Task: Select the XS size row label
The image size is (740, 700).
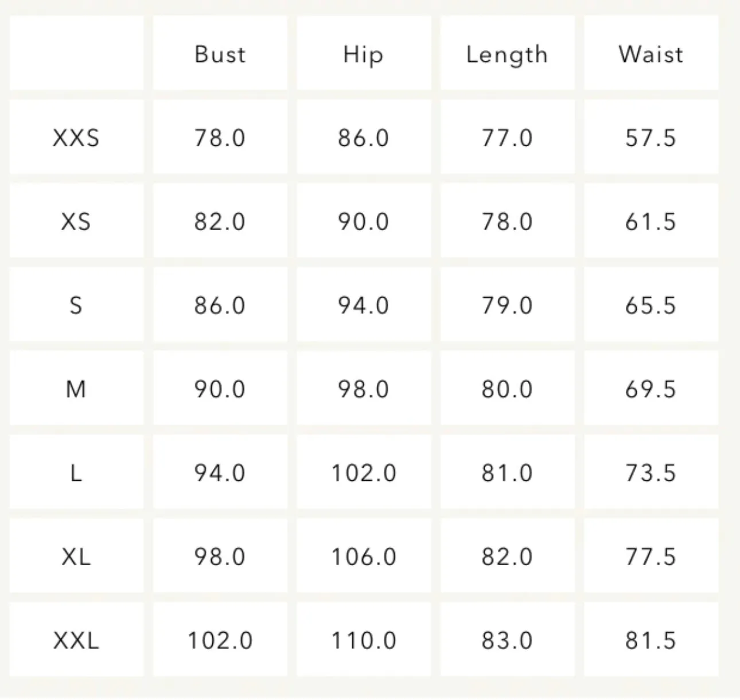Action: click(76, 221)
